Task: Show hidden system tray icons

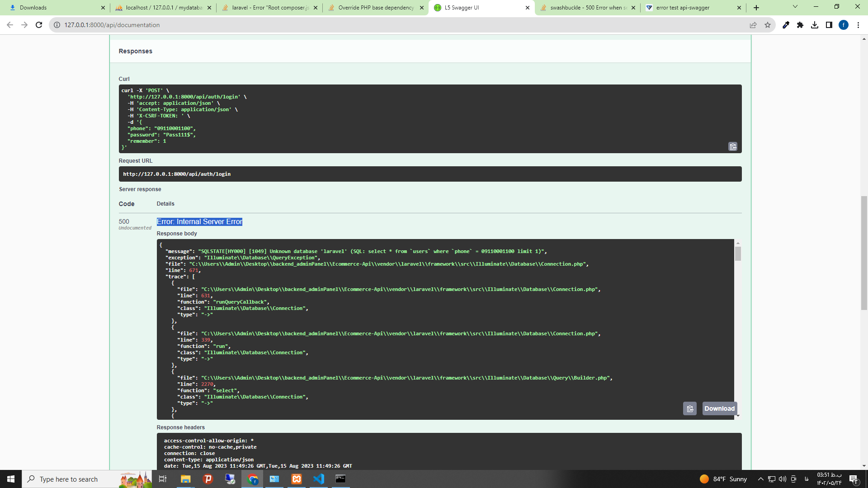Action: (760, 479)
